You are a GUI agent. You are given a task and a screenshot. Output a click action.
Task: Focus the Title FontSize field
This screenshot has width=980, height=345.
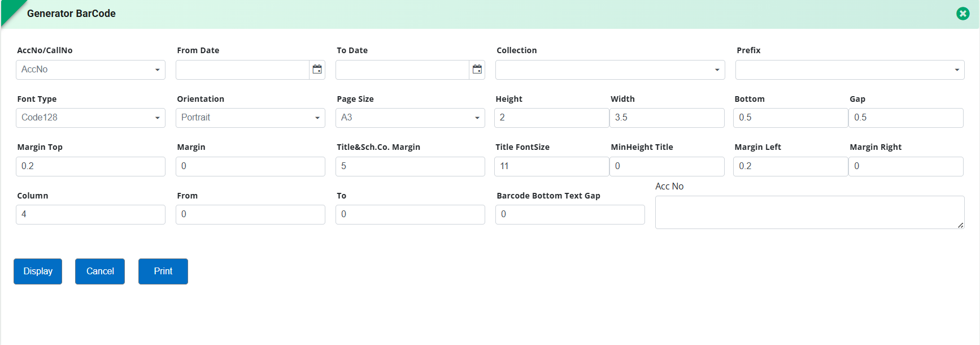pyautogui.click(x=552, y=166)
